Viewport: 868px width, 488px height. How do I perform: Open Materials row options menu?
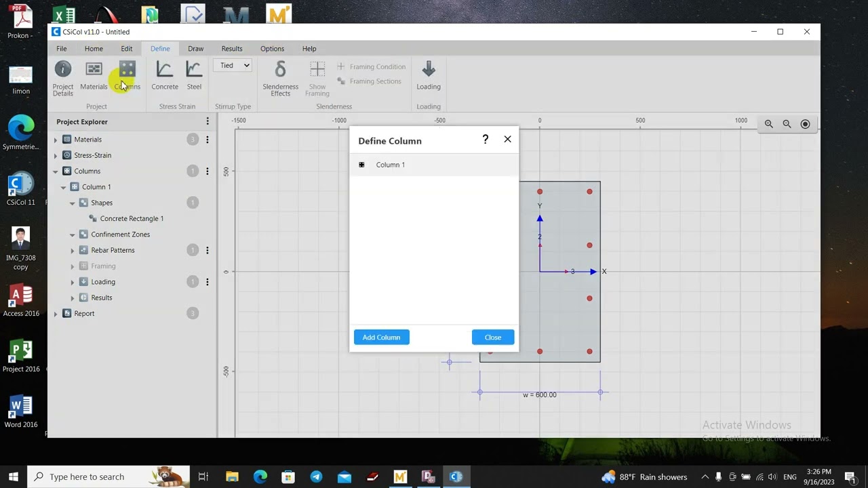pyautogui.click(x=208, y=140)
